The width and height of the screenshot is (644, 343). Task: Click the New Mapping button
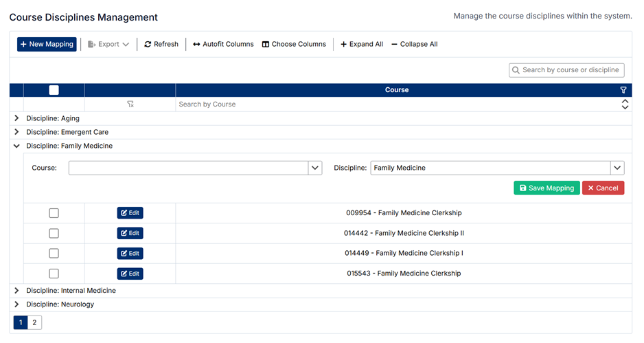point(47,45)
